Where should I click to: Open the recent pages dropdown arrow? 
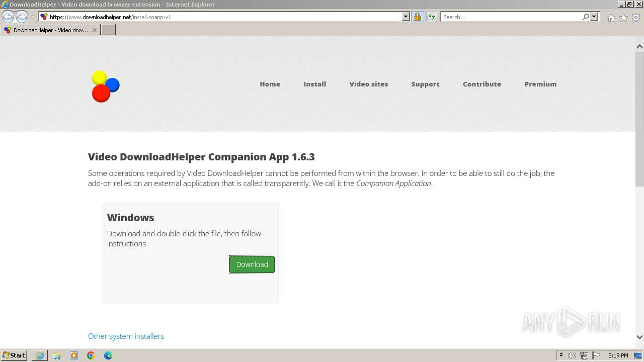tap(33, 17)
